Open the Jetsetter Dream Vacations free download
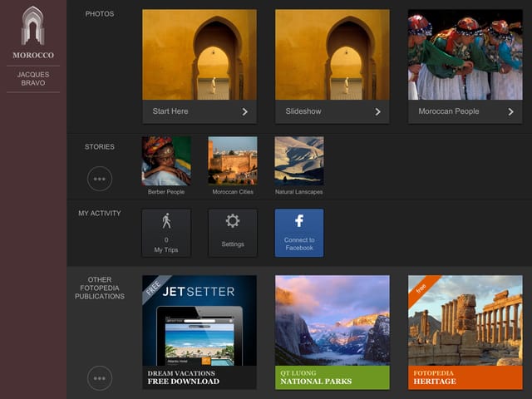The height and width of the screenshot is (399, 532). pos(199,332)
